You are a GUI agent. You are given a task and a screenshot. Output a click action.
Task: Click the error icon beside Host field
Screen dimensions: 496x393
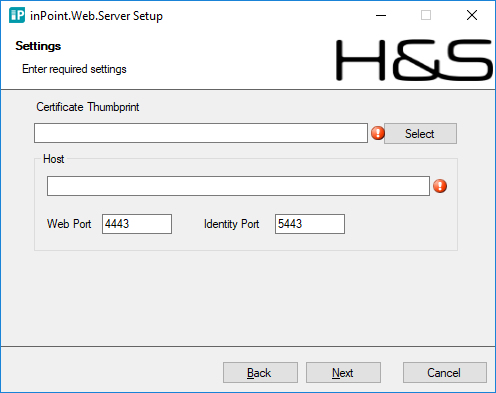click(x=440, y=186)
